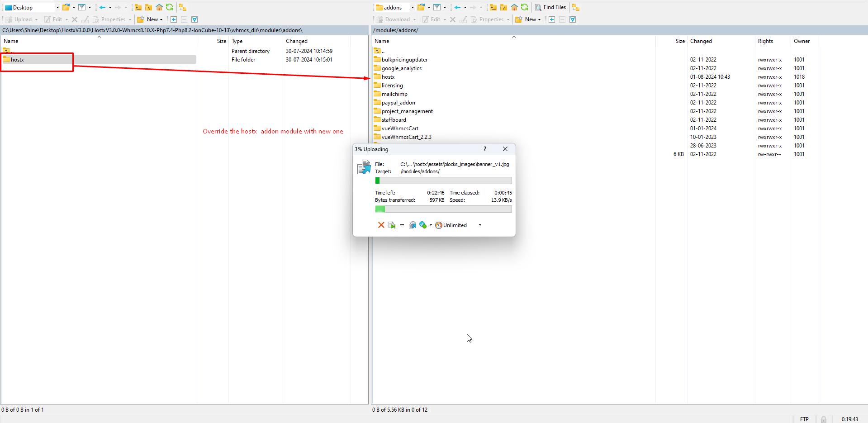
Task: Refresh the local panel directory
Action: tap(169, 7)
